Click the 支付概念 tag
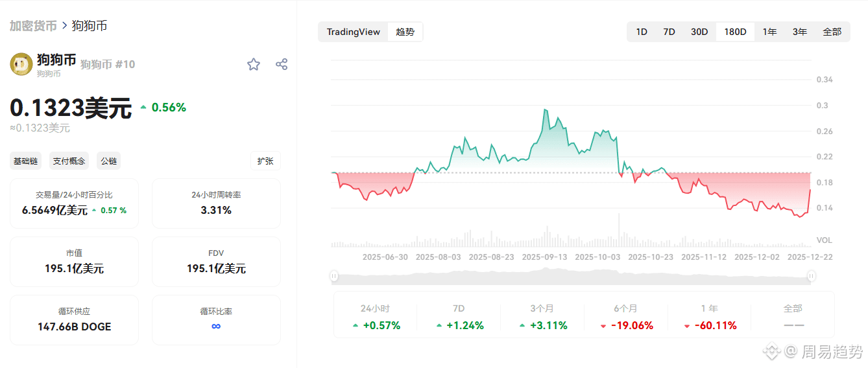Viewport: 868px width, 368px height. click(x=69, y=161)
